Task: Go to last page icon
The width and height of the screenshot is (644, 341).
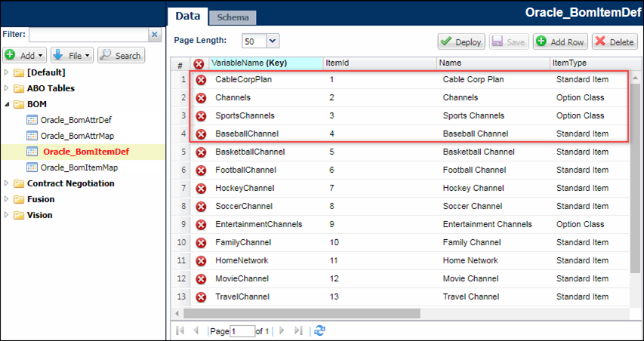Action: 298,330
